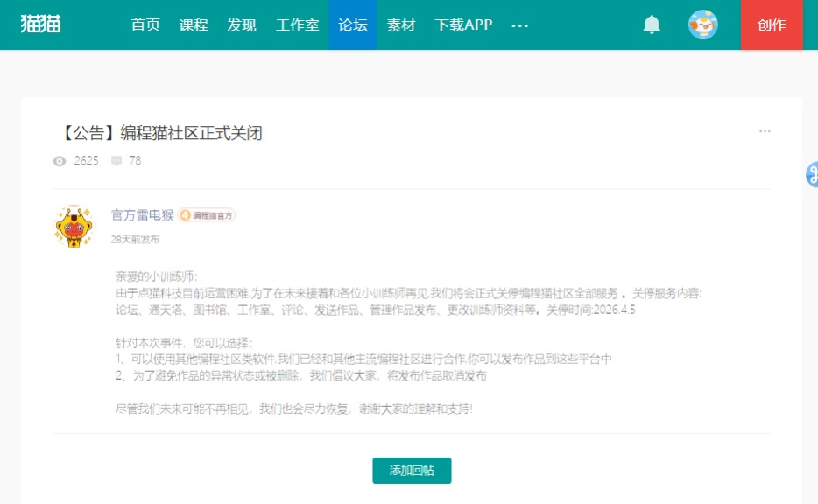Click the 28天前发布 timestamp
The width and height of the screenshot is (818, 504).
pos(135,239)
